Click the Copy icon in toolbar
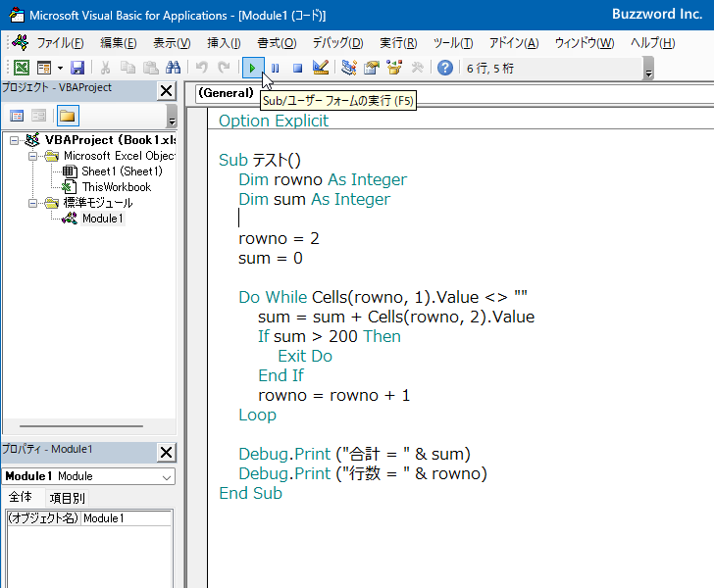Viewport: 714px width, 588px height. coord(127,68)
